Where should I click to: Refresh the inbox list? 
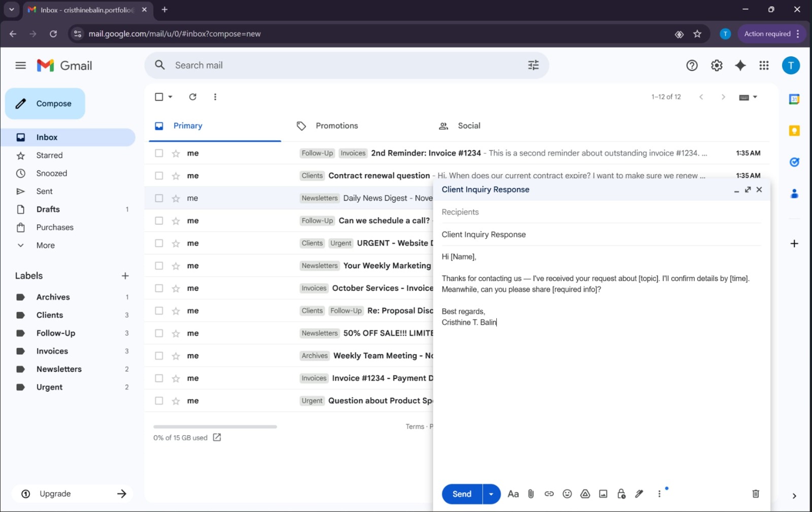pos(193,97)
